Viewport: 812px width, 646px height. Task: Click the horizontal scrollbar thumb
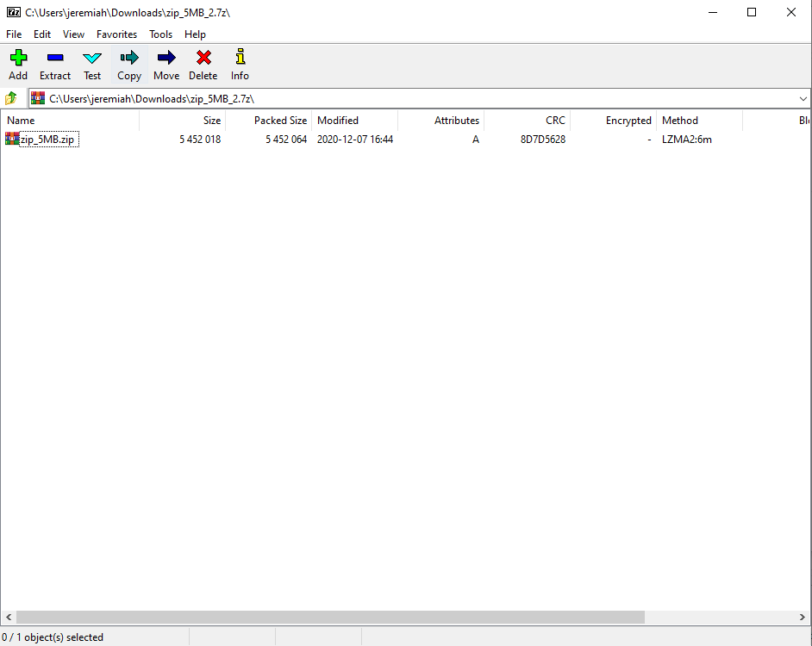click(330, 618)
